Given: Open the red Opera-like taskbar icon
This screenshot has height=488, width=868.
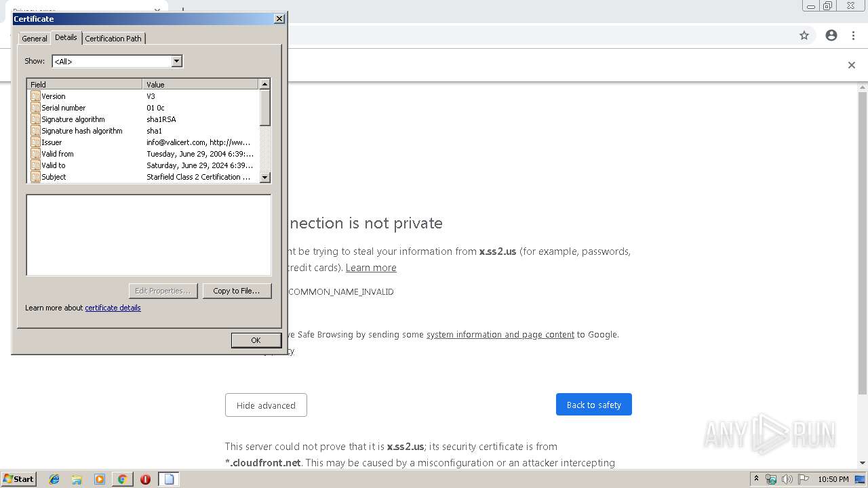Looking at the screenshot, I should tap(145, 479).
